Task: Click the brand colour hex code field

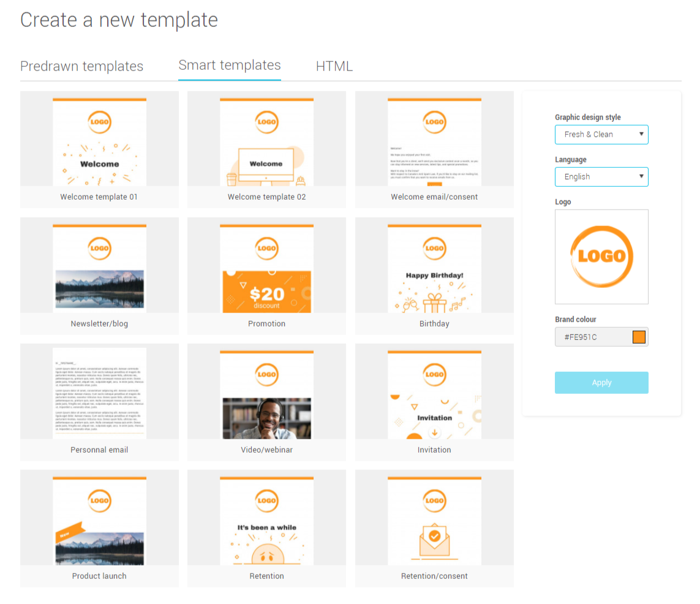Action: click(x=591, y=337)
